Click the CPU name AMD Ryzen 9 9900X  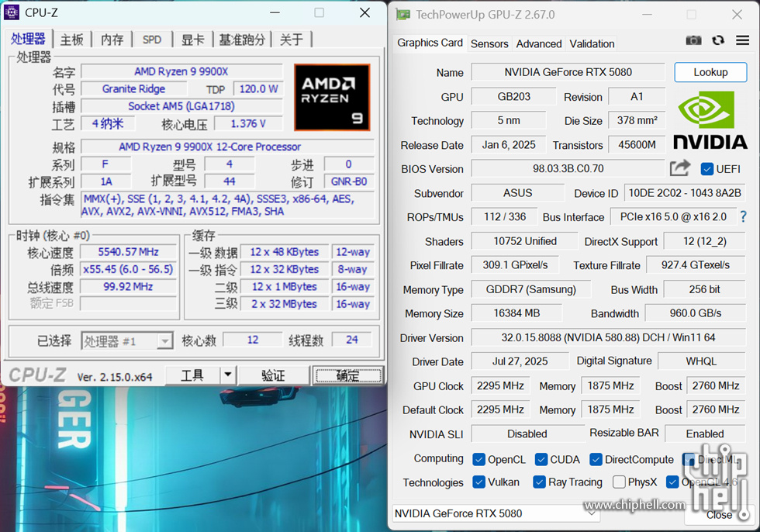coord(181,71)
